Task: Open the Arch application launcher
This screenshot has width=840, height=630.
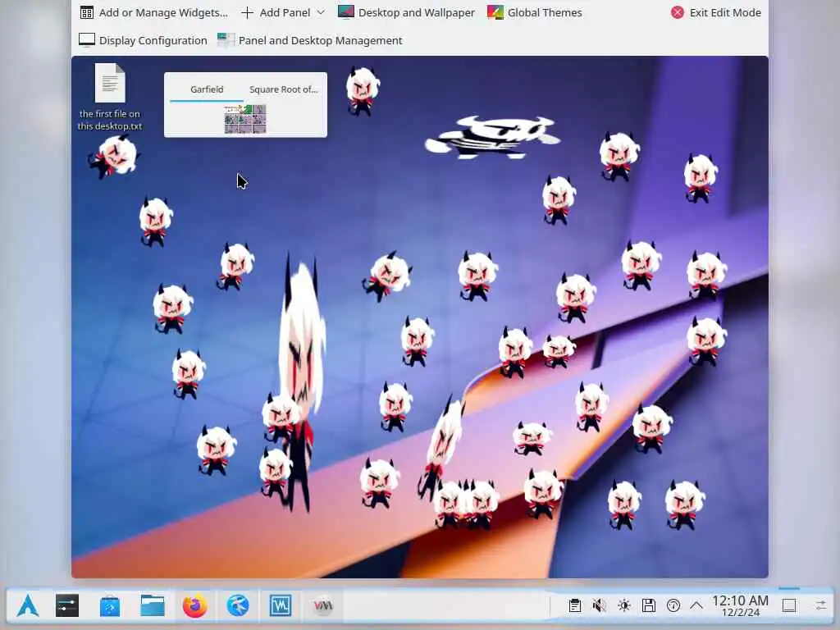Action: coord(28,606)
